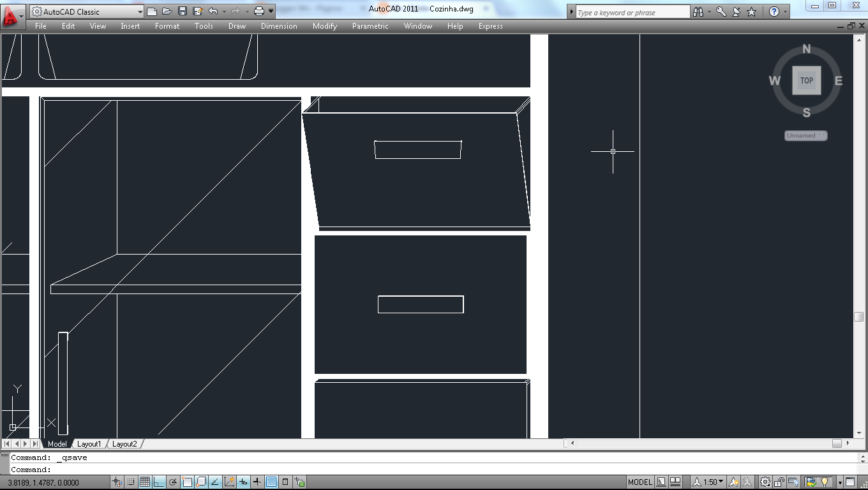
Task: Open the AutoCAD Classic workspace dropdown
Action: pos(140,11)
